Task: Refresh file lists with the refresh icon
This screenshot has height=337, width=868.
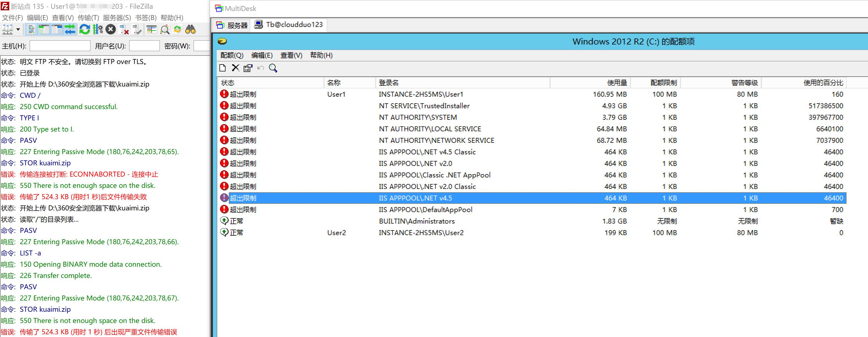Action: click(85, 30)
